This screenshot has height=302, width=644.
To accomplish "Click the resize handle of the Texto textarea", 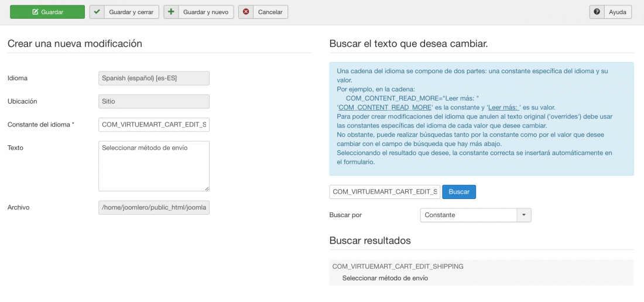I will coord(207,188).
